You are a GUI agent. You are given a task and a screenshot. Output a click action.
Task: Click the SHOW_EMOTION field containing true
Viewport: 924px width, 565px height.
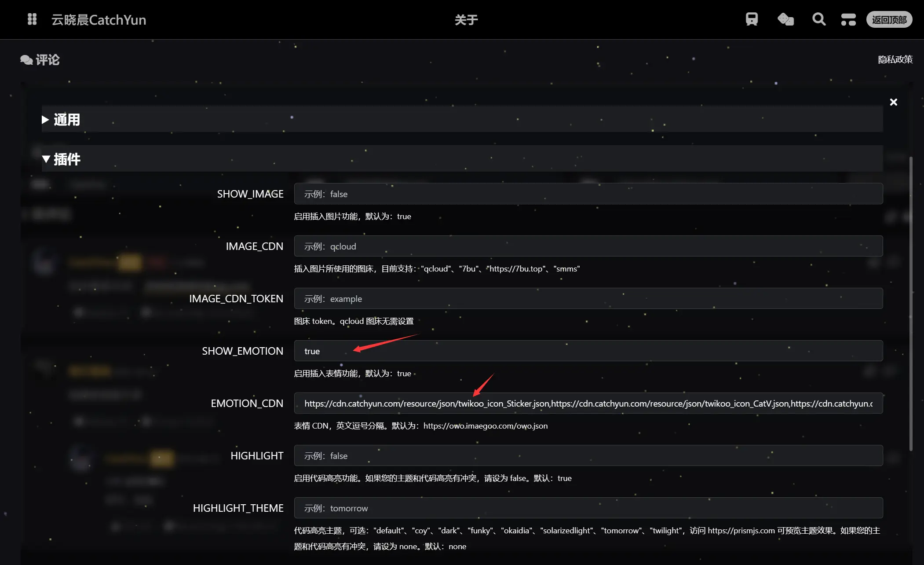588,351
